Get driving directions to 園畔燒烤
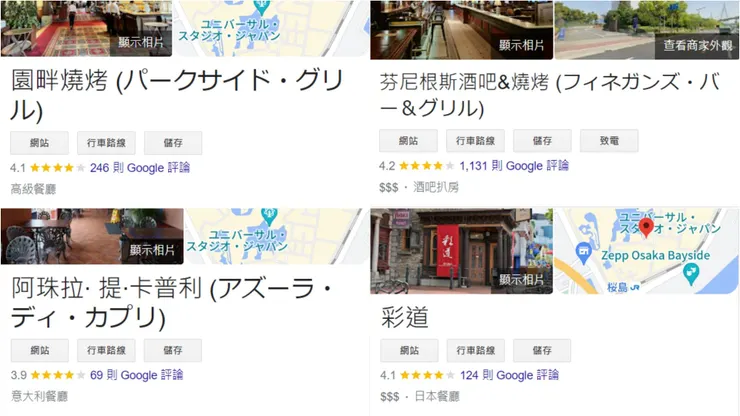 [106, 143]
